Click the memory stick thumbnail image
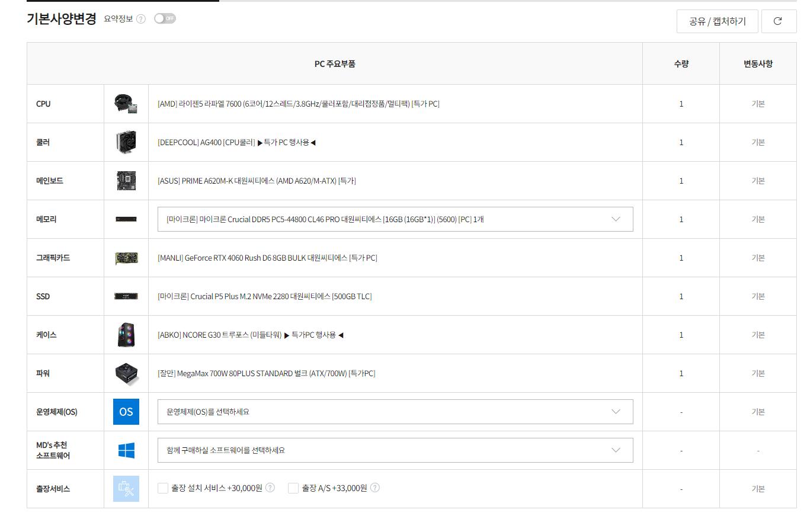This screenshot has width=807, height=532. [x=126, y=219]
